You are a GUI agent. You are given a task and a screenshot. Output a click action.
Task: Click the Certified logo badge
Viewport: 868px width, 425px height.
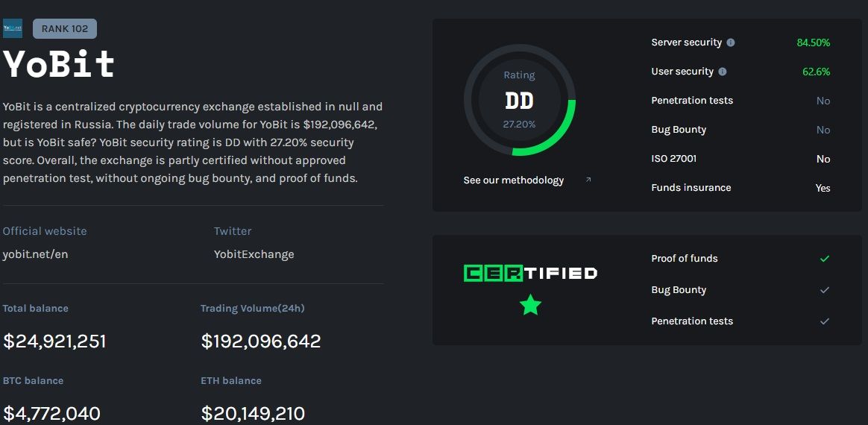[530, 274]
